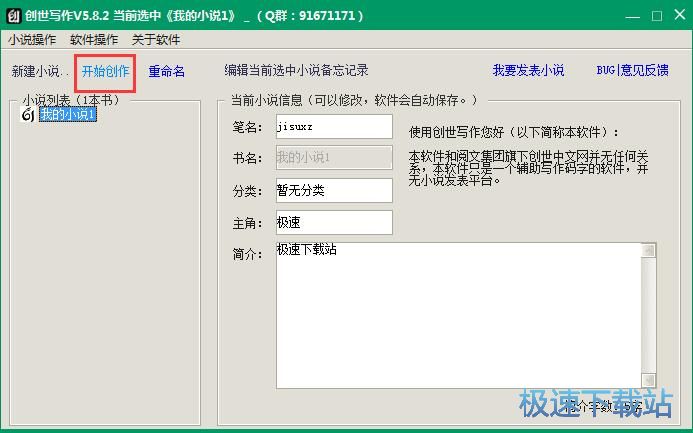The height and width of the screenshot is (433, 693).
Task: Select 我的小说1 in the novel list
Action: (x=68, y=114)
